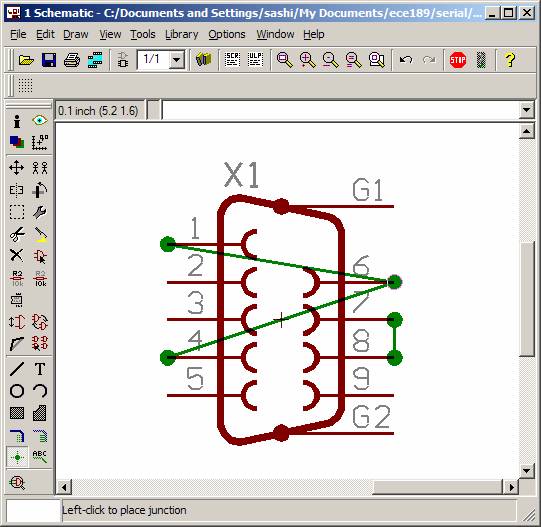
Task: Select the Junction tool in the left toolbar
Action: [17, 457]
